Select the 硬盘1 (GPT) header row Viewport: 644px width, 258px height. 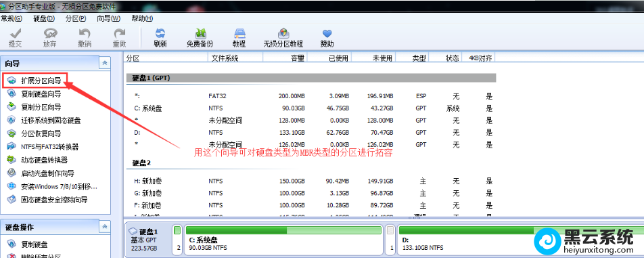tap(311, 78)
